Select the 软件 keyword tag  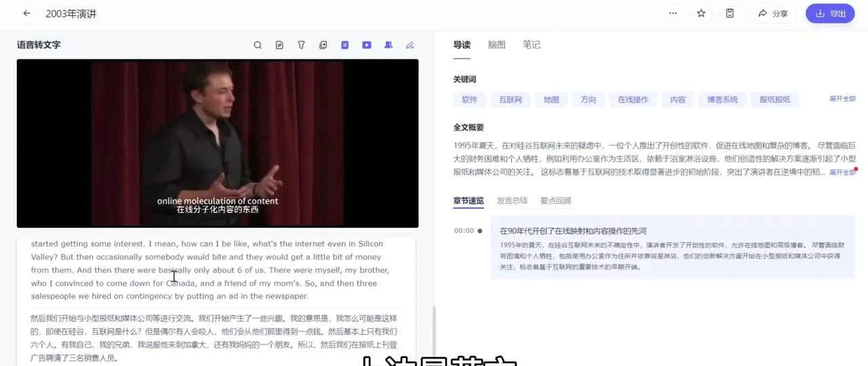tap(469, 100)
